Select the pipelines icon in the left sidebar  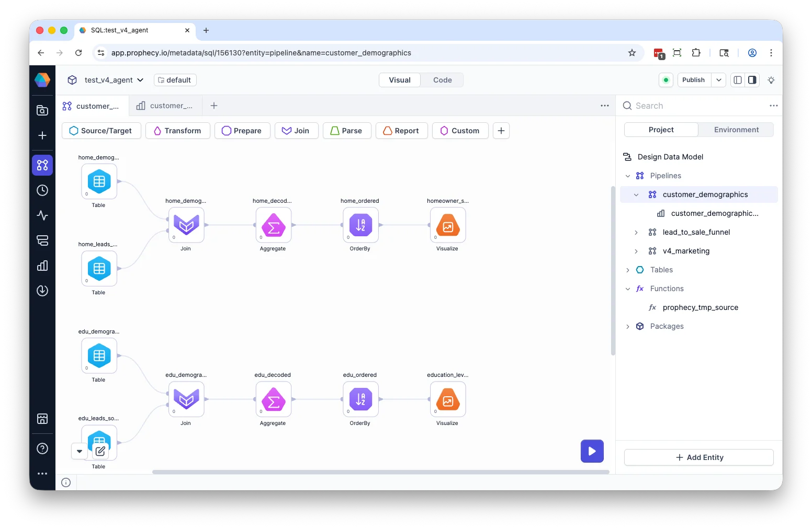click(x=42, y=165)
